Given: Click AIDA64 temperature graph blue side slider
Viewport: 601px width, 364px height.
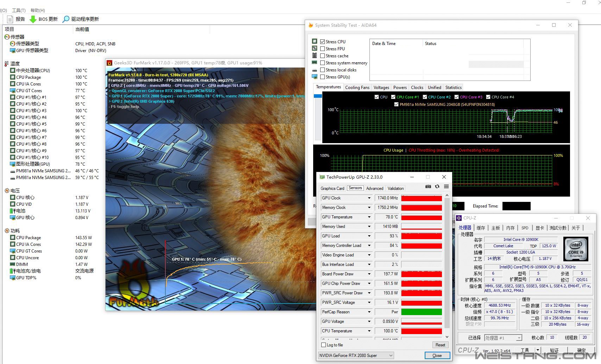Looking at the screenshot, I should coord(318,96).
